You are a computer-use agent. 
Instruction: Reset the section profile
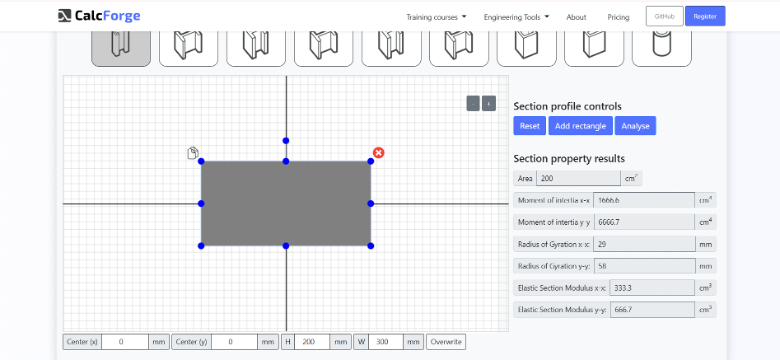pos(529,126)
